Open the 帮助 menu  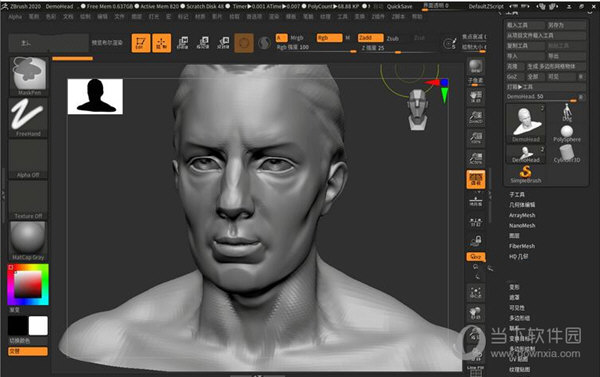[x=417, y=17]
